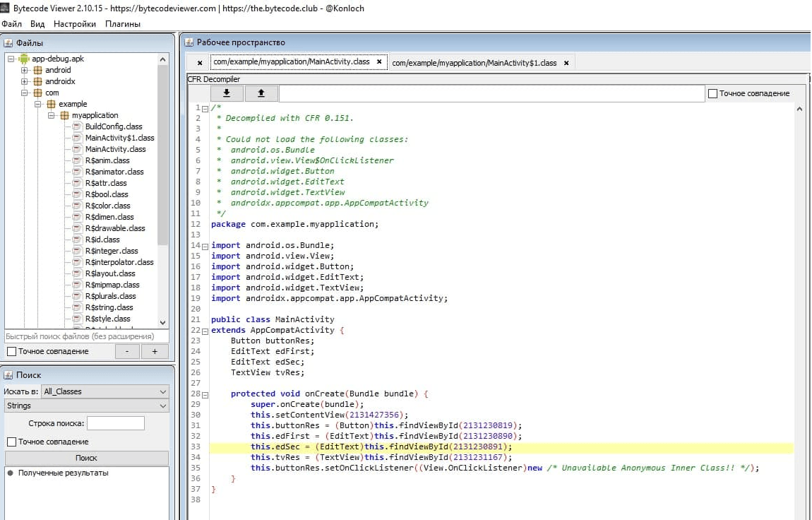Collapse the myapplication package node
The image size is (812, 520).
click(x=51, y=115)
